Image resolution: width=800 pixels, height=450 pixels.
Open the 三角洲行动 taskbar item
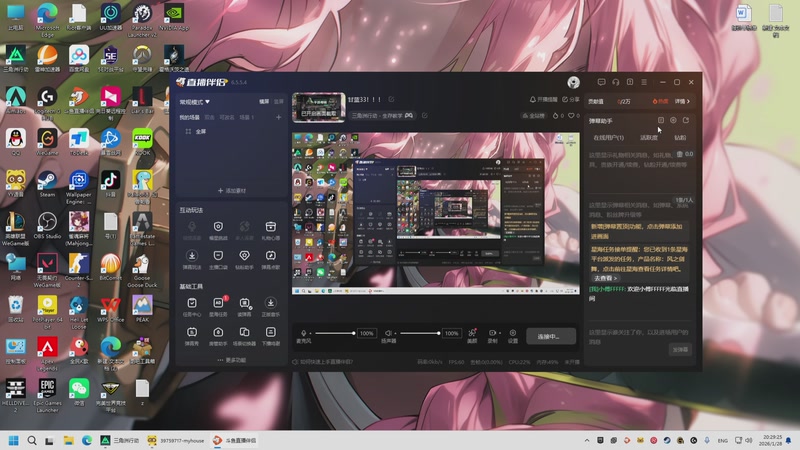click(x=120, y=440)
